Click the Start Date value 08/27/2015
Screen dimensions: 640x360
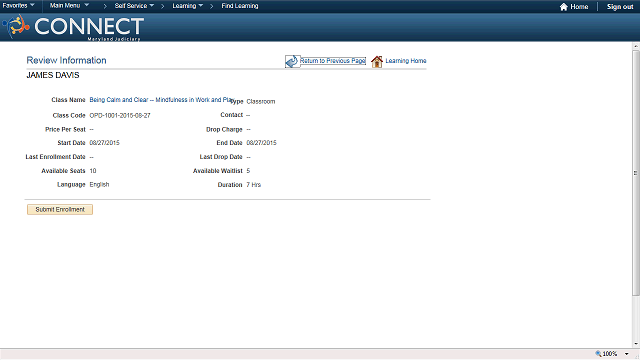pyautogui.click(x=104, y=143)
